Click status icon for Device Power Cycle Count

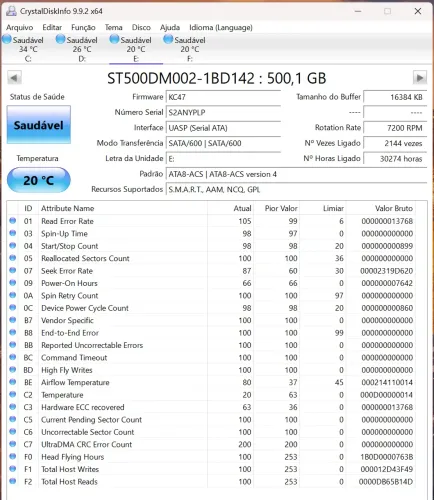point(13,307)
